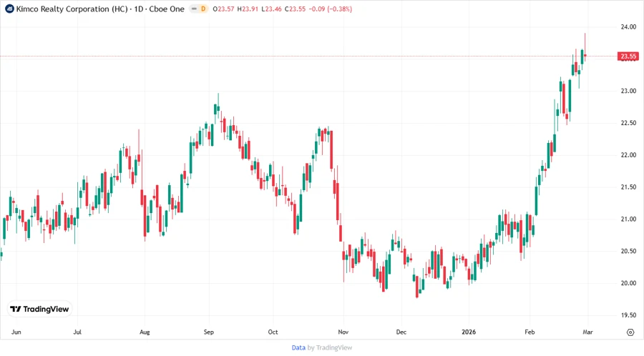Viewport: 644px width, 356px height.
Task: Click the orange D data-status badge
Action: (203, 9)
